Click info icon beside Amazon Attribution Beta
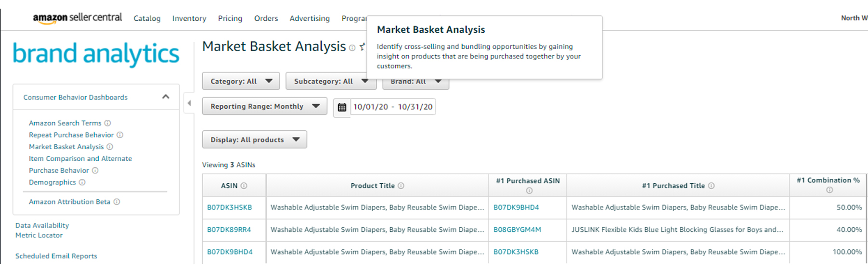Image resolution: width=868 pixels, height=280 pixels. click(117, 202)
